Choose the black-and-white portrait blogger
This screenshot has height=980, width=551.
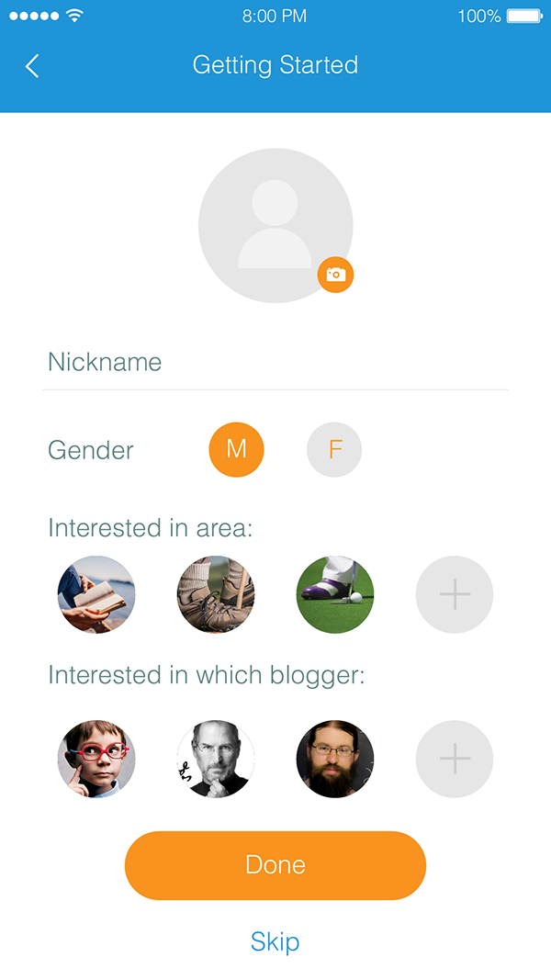pyautogui.click(x=216, y=759)
